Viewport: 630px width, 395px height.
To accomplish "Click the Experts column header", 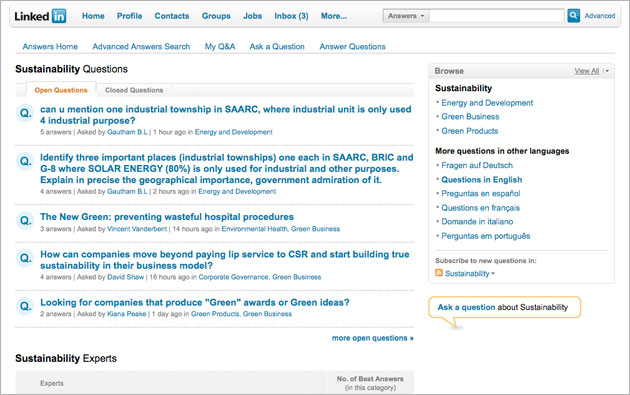I will (x=52, y=383).
